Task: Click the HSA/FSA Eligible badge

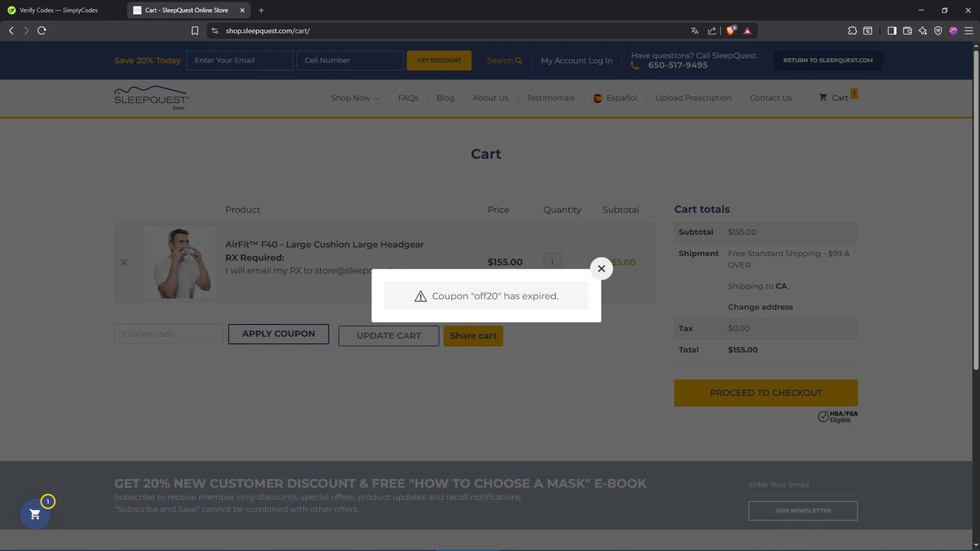Action: click(x=838, y=417)
